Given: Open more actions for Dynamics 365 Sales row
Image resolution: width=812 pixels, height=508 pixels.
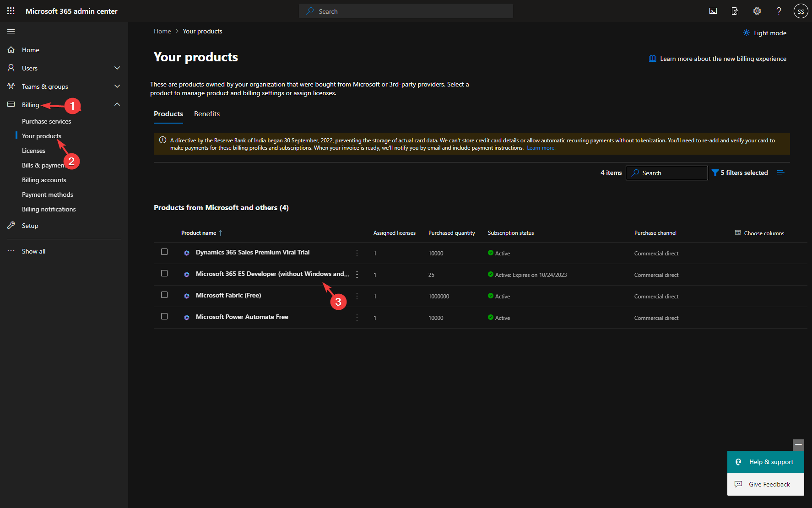Looking at the screenshot, I should [357, 253].
